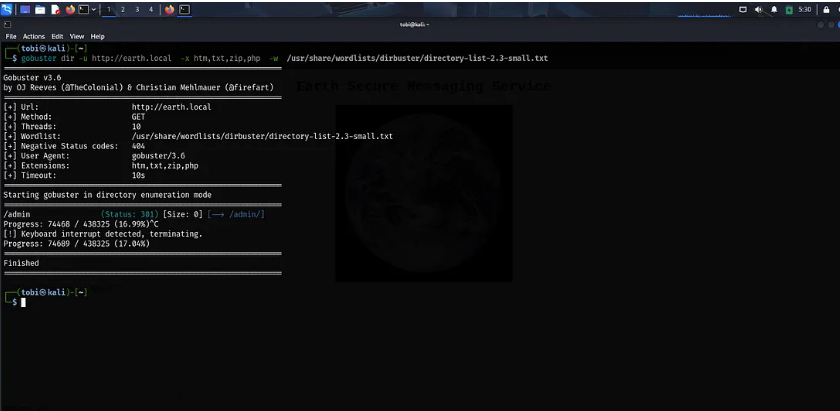840x411 pixels.
Task: Click the Progress 74468 line
Action: click(x=81, y=224)
